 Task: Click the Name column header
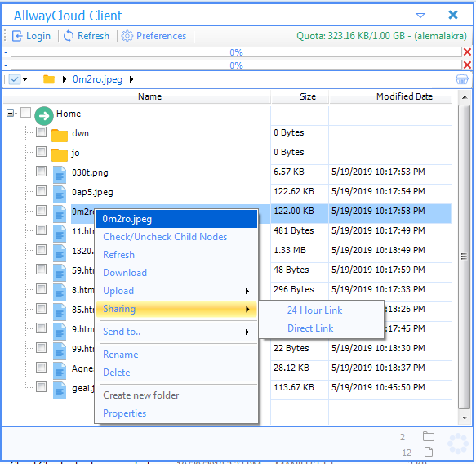click(x=136, y=96)
